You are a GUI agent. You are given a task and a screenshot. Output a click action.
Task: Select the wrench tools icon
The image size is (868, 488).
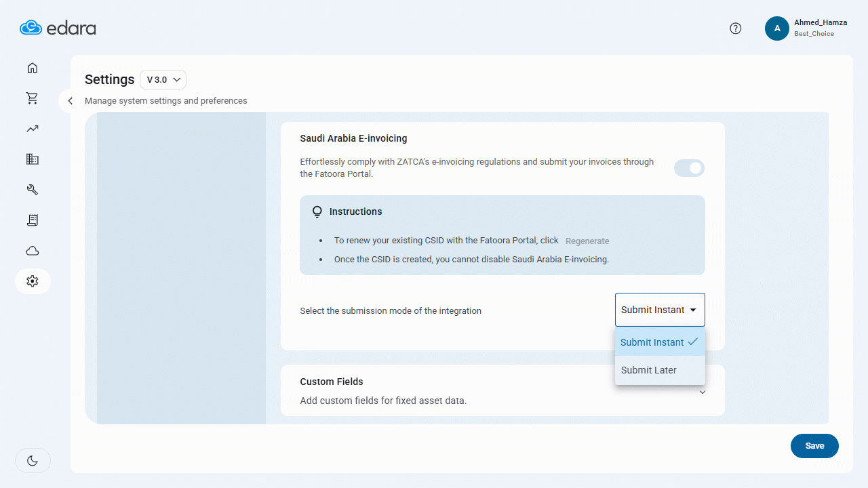pos(32,189)
